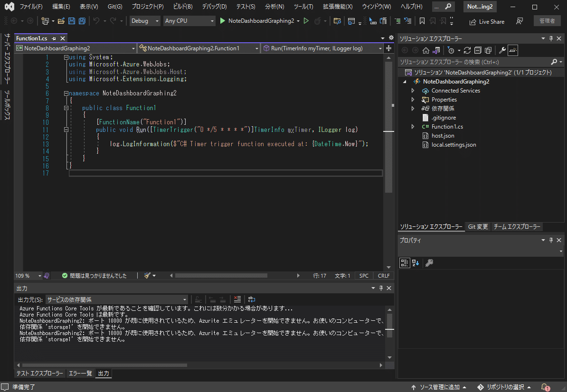Open the Run(TimerInfo myTimer, ILogger log) member dropdown
Viewport: 567px width, 392px height.
[322, 48]
